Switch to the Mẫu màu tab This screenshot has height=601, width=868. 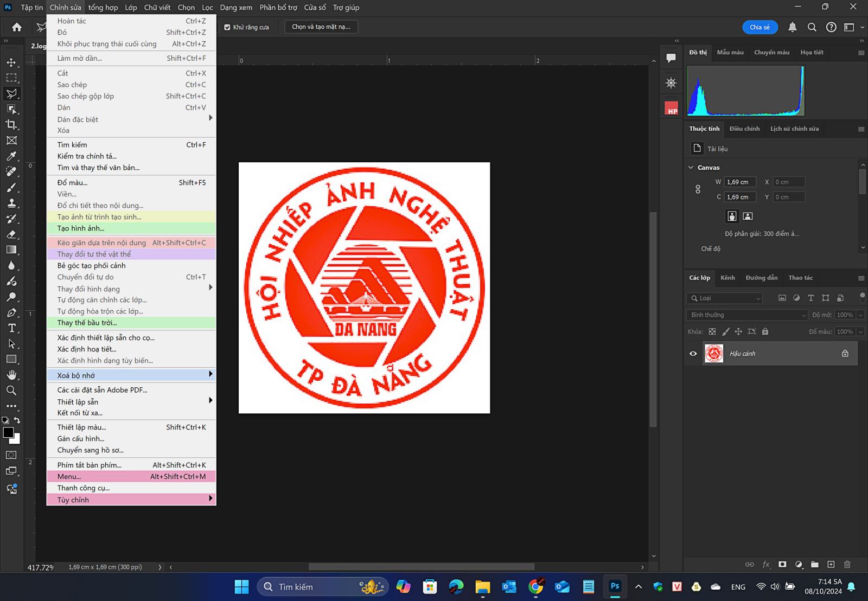(730, 53)
